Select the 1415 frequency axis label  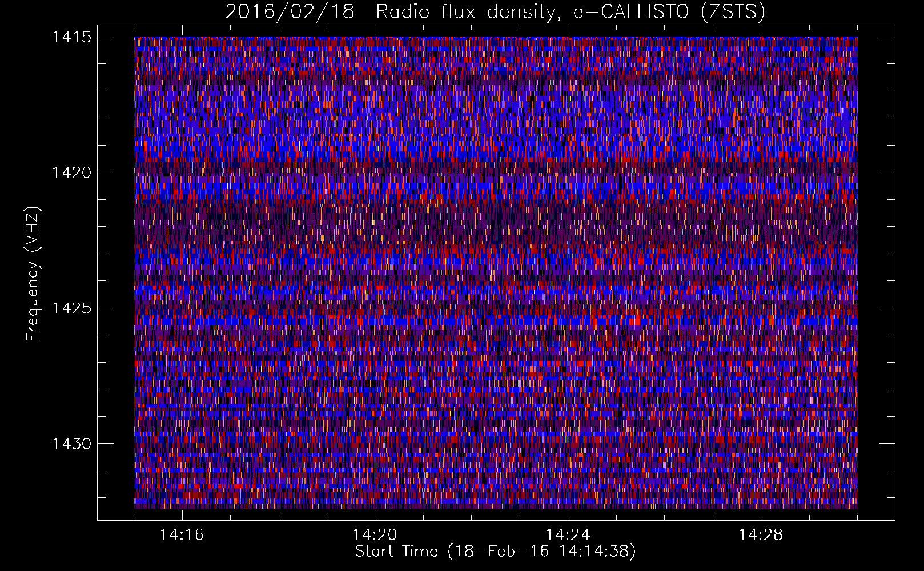[x=72, y=37]
